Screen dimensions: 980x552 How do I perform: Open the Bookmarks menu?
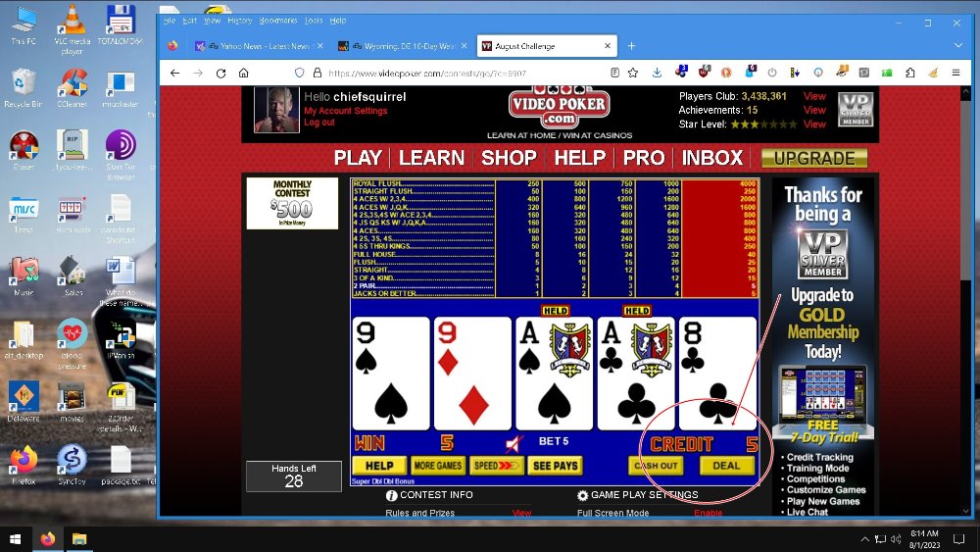coord(277,21)
